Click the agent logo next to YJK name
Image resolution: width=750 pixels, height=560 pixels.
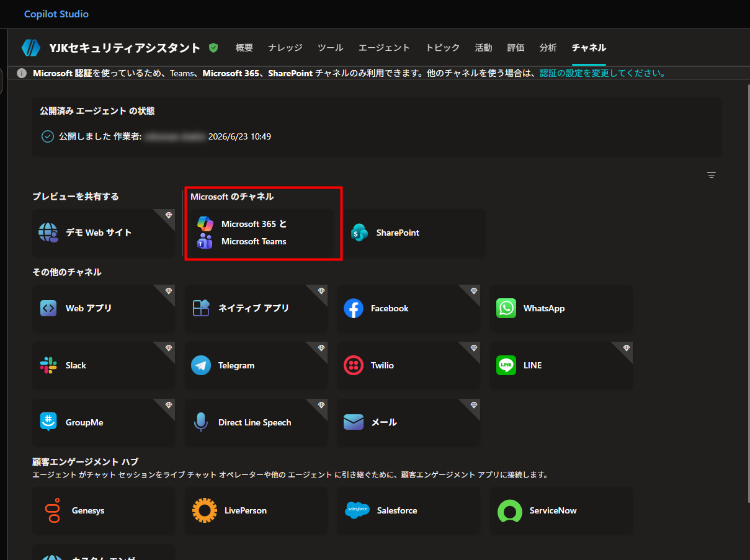tap(31, 48)
